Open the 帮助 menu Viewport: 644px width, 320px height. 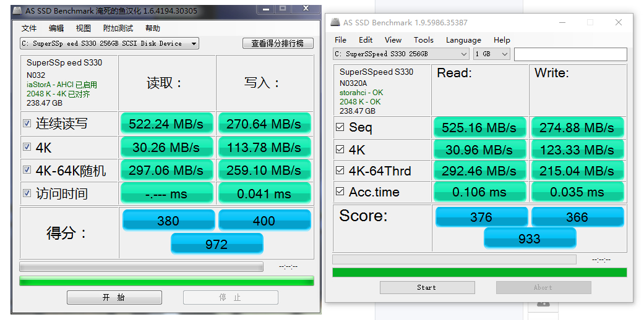point(152,28)
